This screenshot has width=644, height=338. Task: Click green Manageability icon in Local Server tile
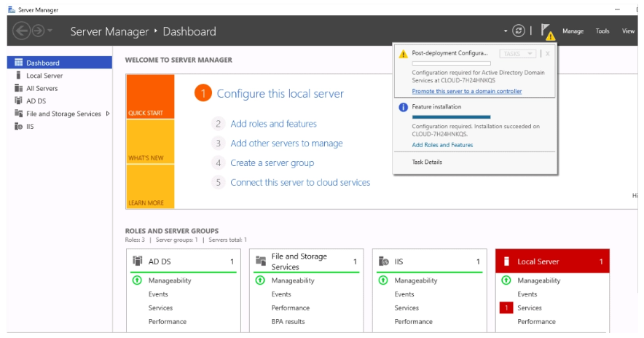coord(506,280)
